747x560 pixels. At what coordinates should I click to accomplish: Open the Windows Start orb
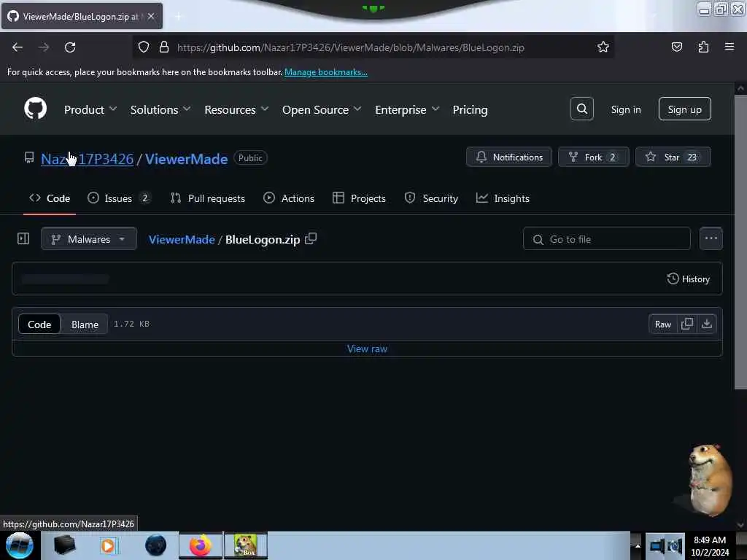[x=20, y=545]
